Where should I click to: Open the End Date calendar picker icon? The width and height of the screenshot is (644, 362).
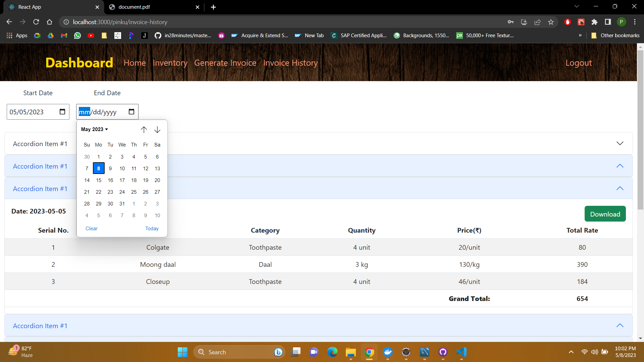coord(131,112)
